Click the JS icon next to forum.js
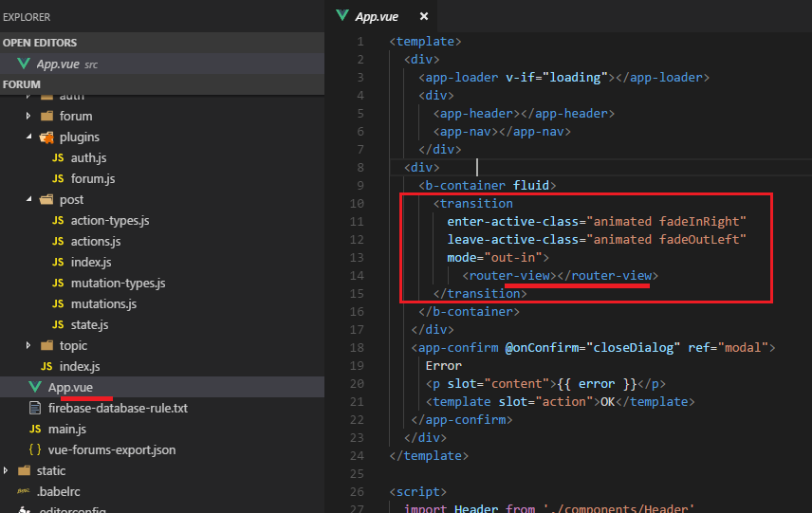 [x=58, y=178]
